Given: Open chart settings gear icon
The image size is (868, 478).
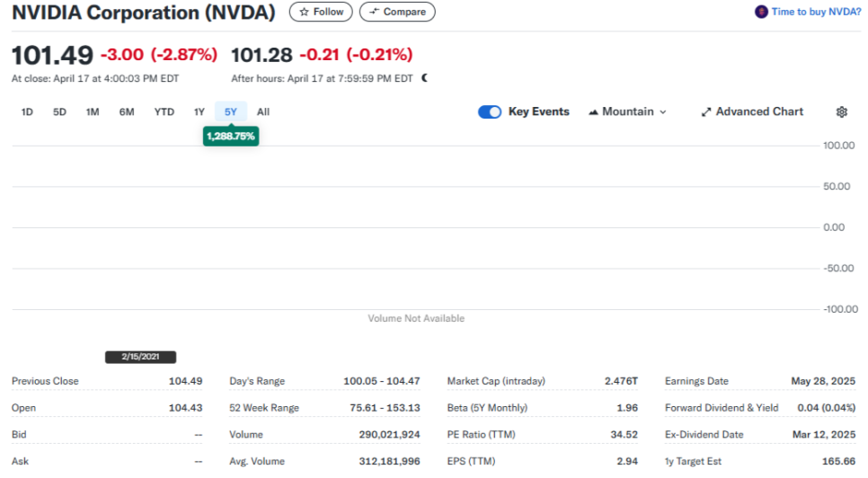Looking at the screenshot, I should (841, 111).
